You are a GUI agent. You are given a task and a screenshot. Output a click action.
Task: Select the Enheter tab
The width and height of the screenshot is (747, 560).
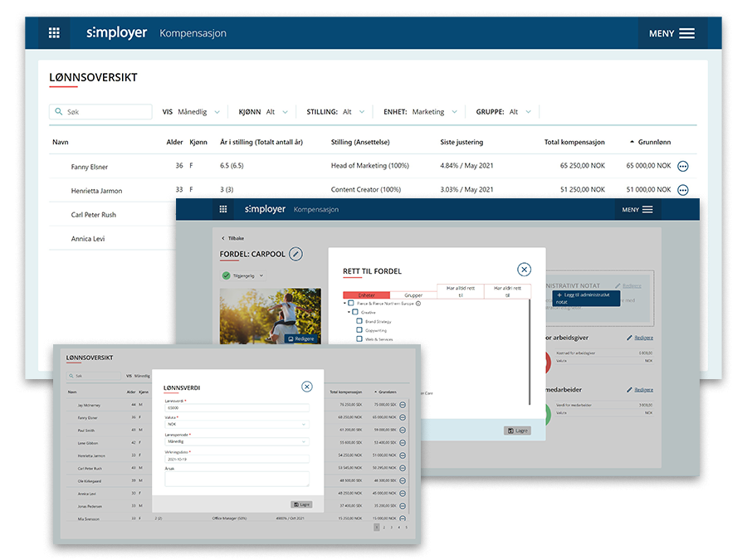pos(366,295)
